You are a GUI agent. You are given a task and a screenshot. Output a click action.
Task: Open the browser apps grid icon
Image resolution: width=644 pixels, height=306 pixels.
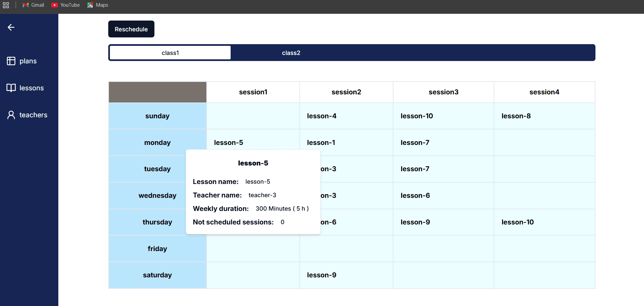pos(6,5)
